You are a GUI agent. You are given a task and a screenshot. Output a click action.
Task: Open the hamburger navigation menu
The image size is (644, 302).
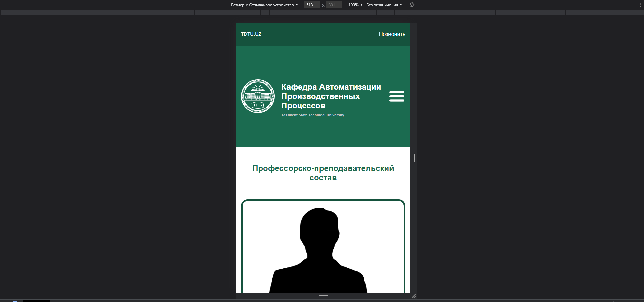pyautogui.click(x=397, y=96)
